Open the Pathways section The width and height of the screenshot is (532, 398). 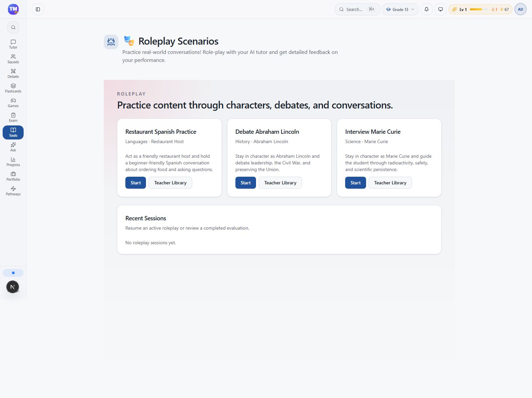[13, 191]
